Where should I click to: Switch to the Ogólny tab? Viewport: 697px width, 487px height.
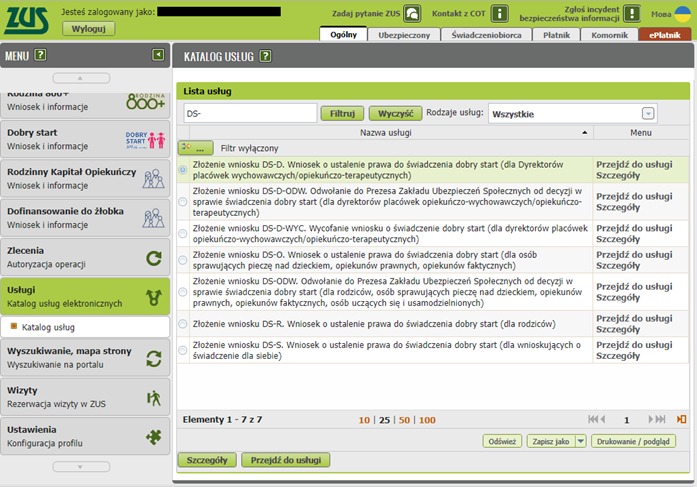point(343,34)
